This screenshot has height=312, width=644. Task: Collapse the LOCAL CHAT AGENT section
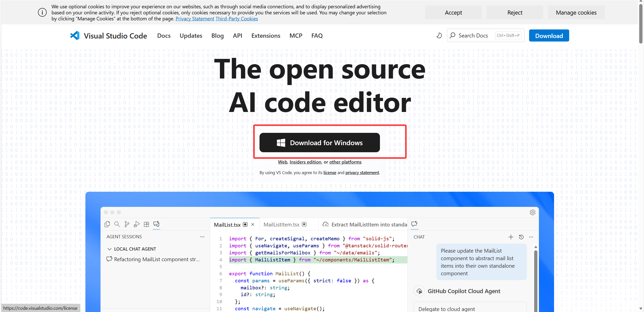[x=110, y=249]
